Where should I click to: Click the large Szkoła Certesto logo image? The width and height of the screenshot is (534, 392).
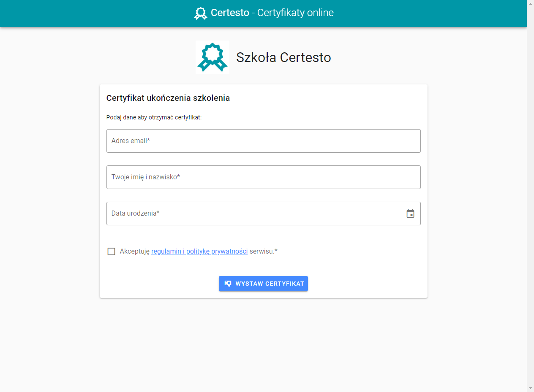(213, 57)
